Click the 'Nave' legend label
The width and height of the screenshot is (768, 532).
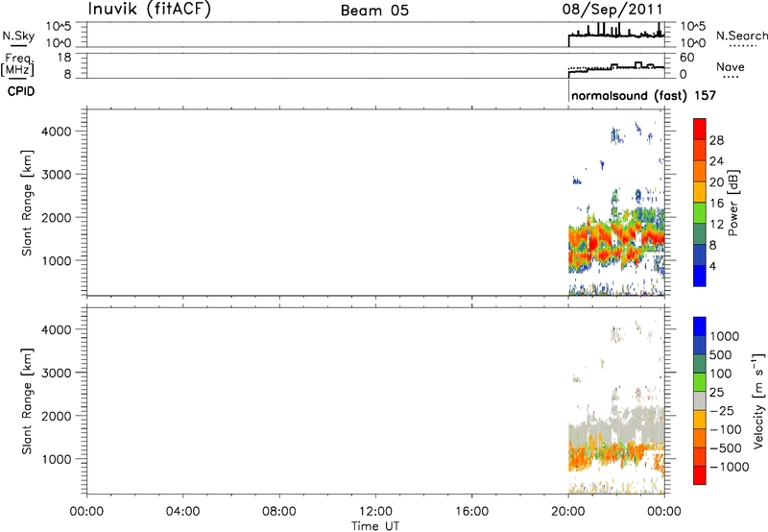731,67
